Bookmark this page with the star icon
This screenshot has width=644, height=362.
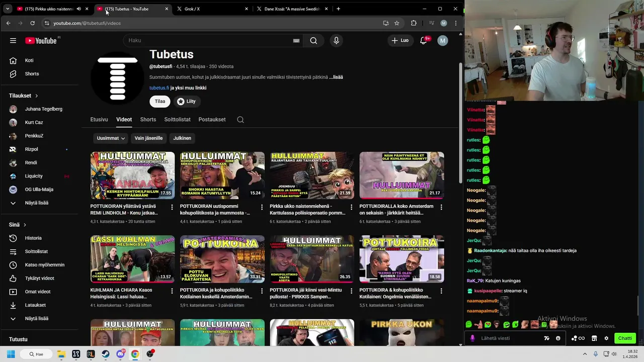click(397, 23)
